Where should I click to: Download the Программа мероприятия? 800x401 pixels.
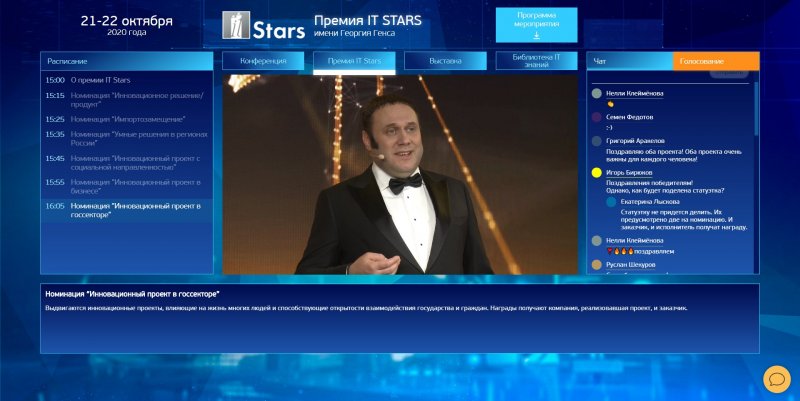[537, 25]
